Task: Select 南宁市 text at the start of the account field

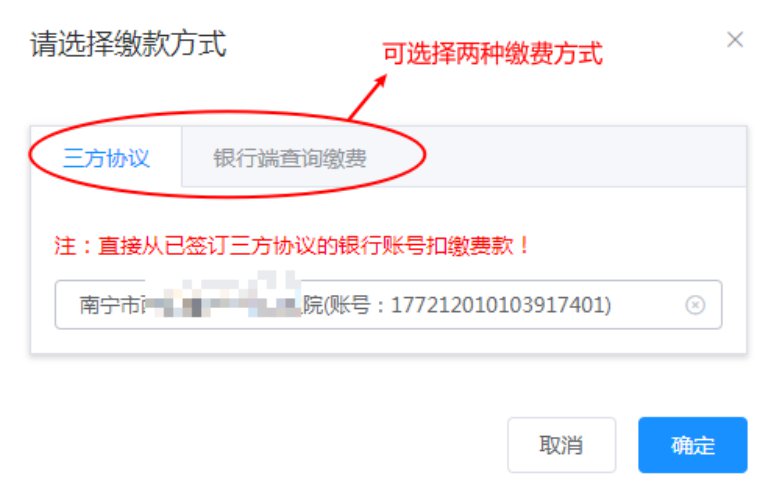Action: (x=110, y=305)
